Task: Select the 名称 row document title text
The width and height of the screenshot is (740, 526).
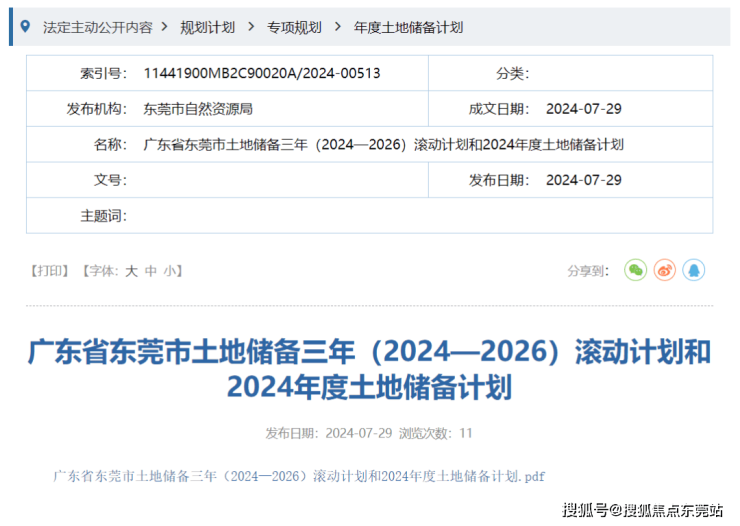Action: (384, 144)
